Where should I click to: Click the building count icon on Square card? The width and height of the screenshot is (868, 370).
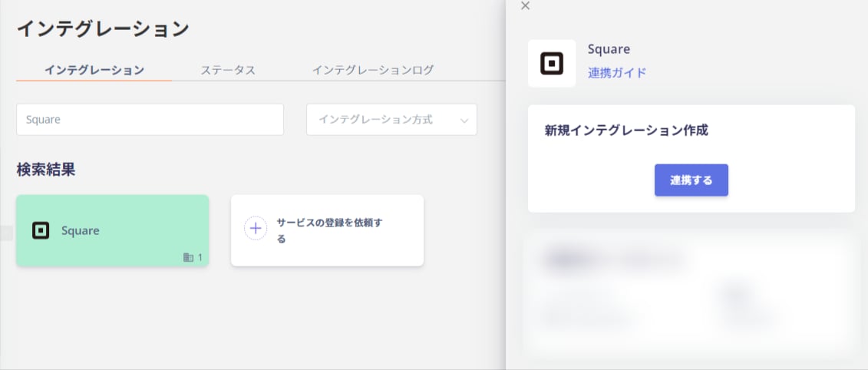point(188,257)
